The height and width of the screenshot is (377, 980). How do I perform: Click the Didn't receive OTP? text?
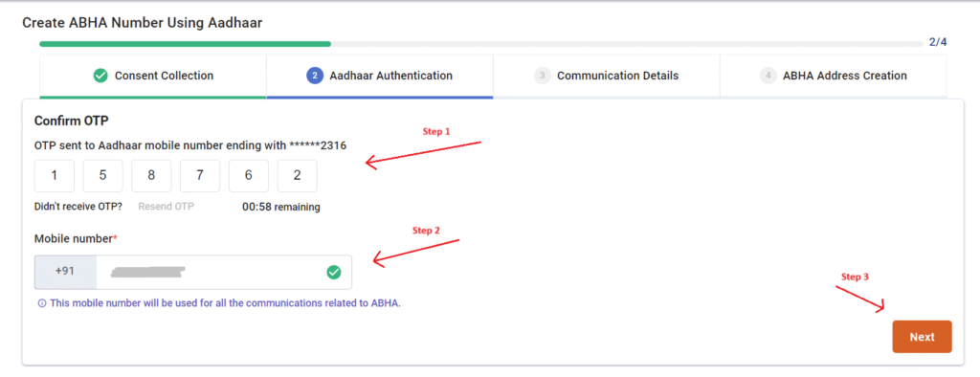pos(78,207)
